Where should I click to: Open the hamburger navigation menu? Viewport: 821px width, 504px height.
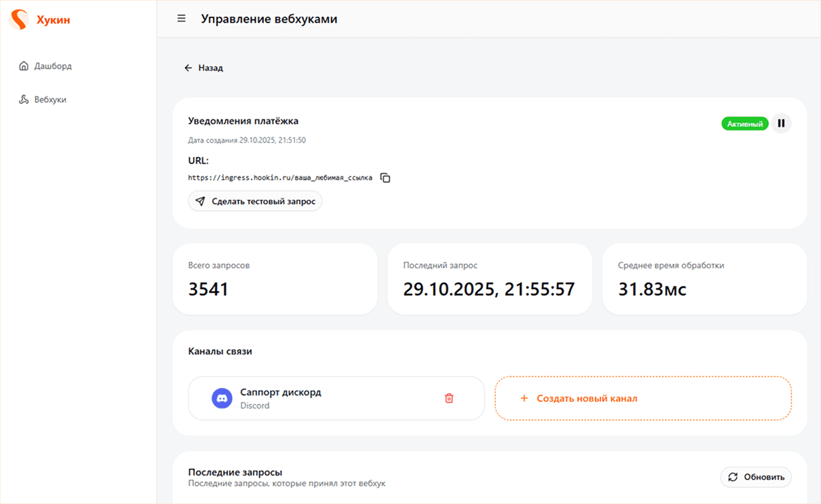click(181, 18)
